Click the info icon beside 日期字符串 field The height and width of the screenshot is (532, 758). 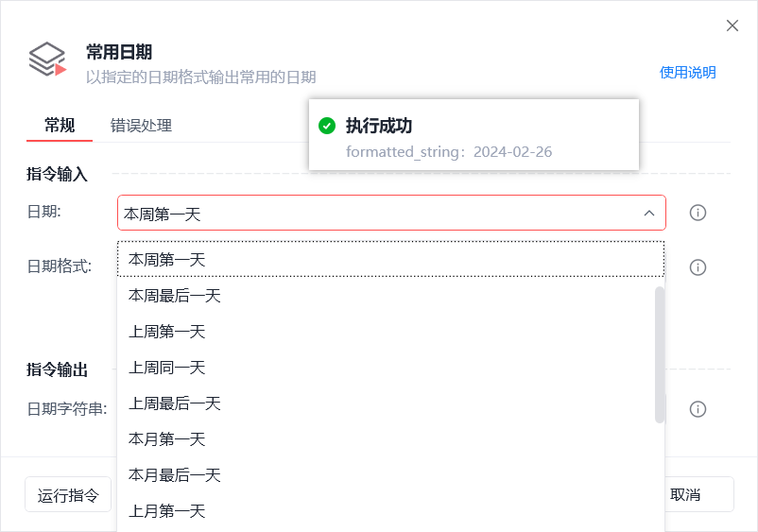698,409
